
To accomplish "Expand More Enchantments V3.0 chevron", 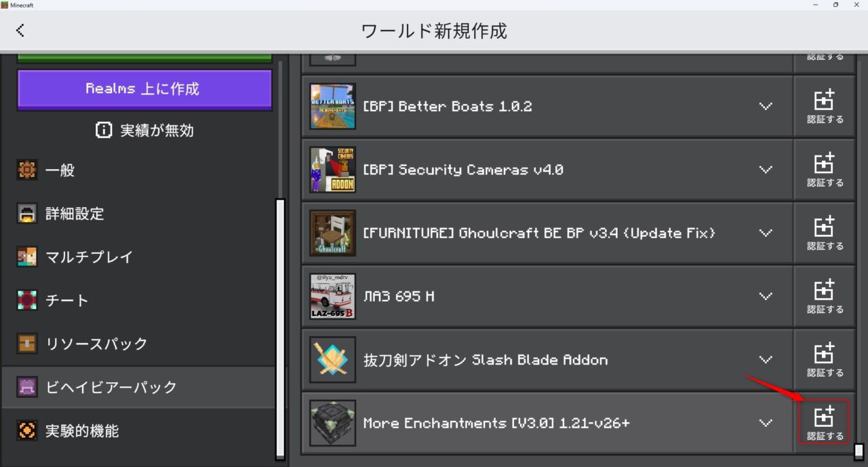I will 766,423.
